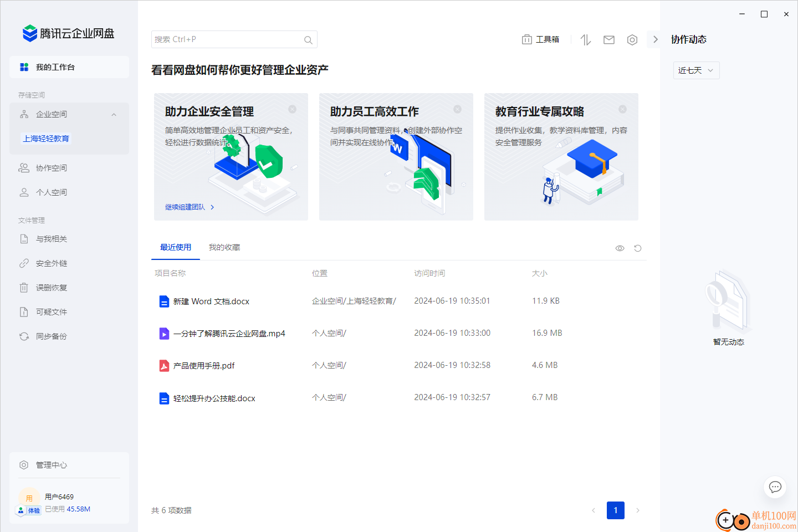
Task: Switch to the 我的收藏 tab
Action: 224,247
